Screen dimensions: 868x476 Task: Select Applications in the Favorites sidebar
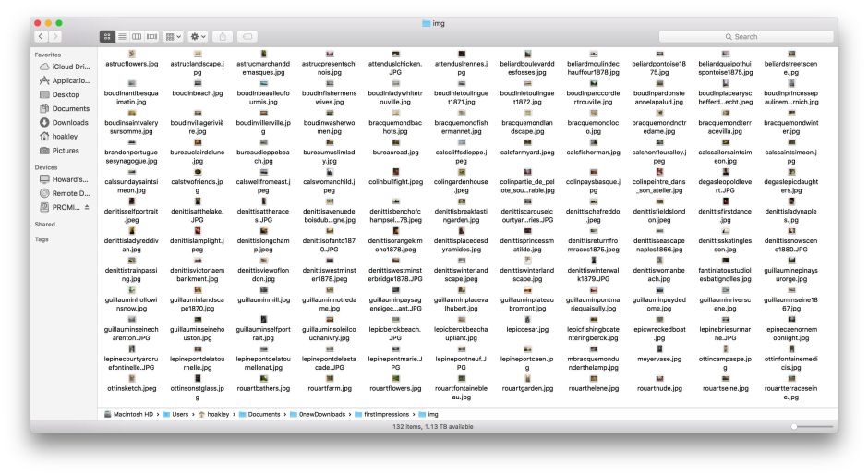(x=70, y=80)
